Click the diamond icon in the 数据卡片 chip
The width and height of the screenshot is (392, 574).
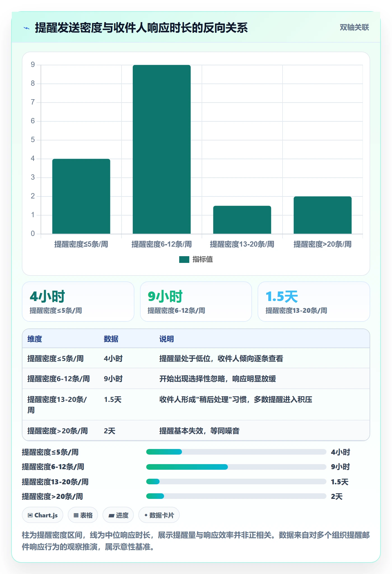click(146, 515)
